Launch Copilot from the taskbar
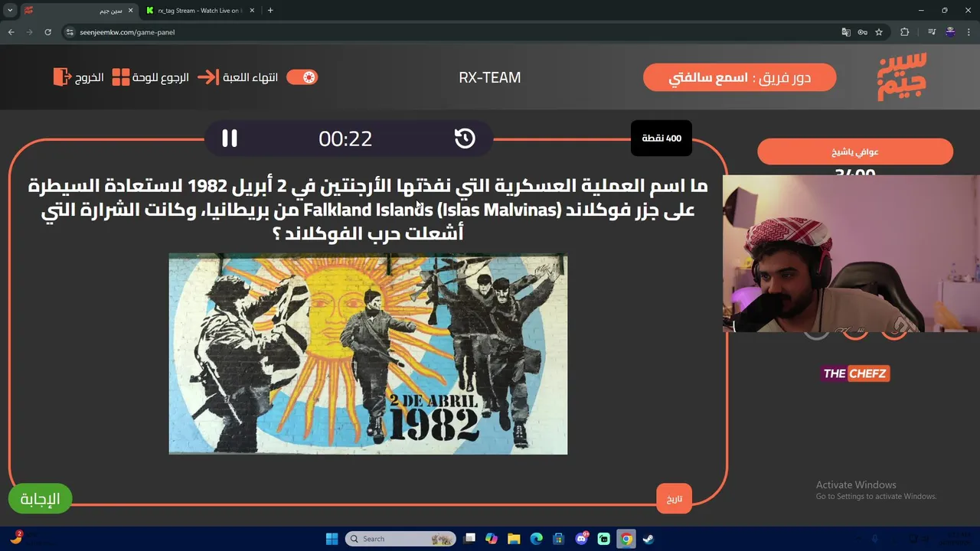980x551 pixels. pos(492,539)
